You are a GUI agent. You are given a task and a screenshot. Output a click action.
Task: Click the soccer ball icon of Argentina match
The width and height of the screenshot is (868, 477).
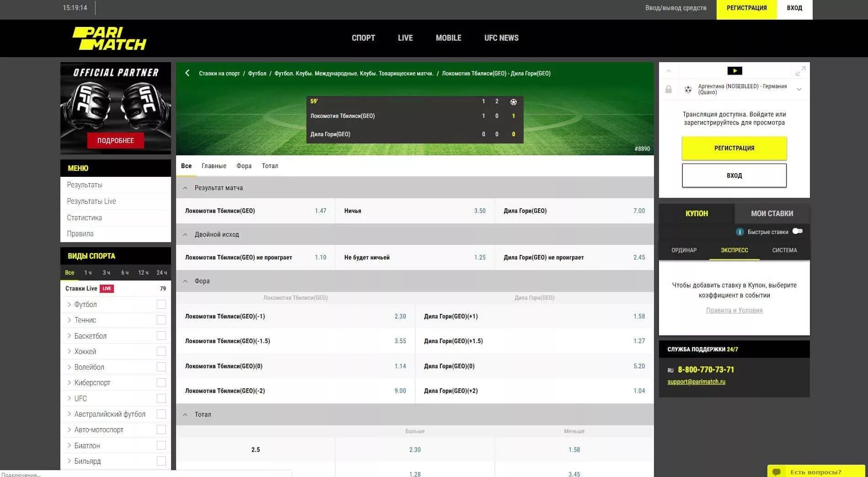click(688, 90)
